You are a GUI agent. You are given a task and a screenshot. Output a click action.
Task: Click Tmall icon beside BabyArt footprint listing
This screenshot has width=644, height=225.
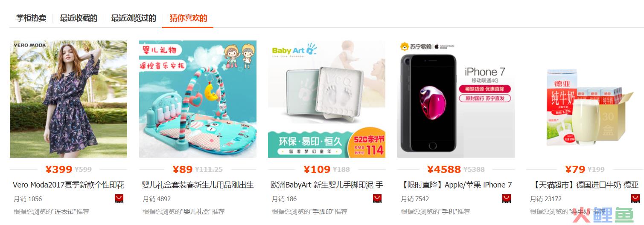377,199
